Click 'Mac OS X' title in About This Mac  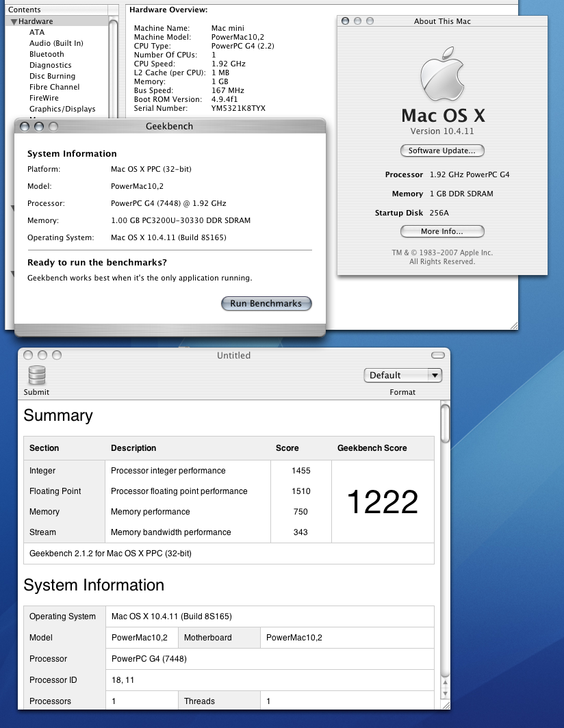point(444,116)
